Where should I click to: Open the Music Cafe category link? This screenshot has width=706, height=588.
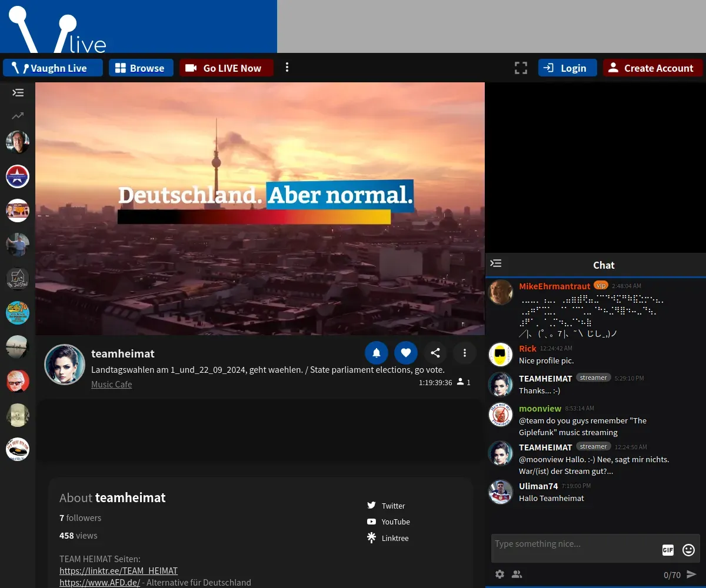(x=111, y=385)
